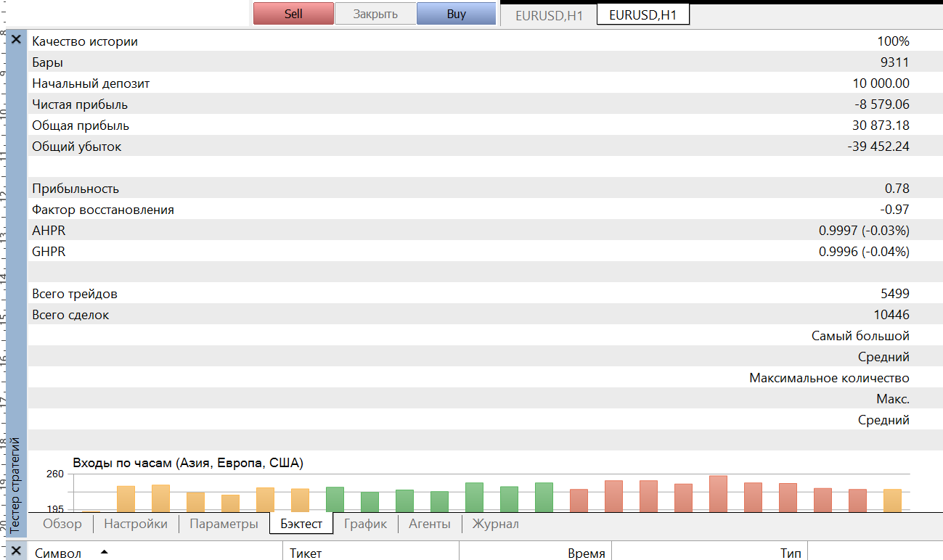Select the Общий убыток label

coord(77,147)
